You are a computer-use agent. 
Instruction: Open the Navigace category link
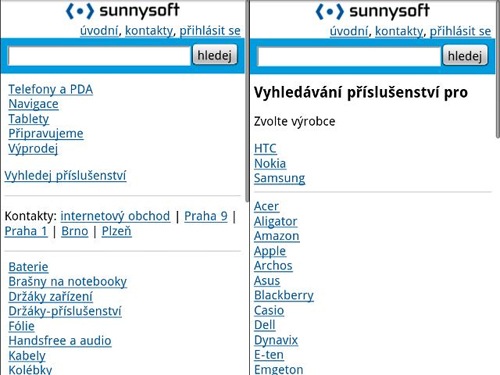[33, 104]
